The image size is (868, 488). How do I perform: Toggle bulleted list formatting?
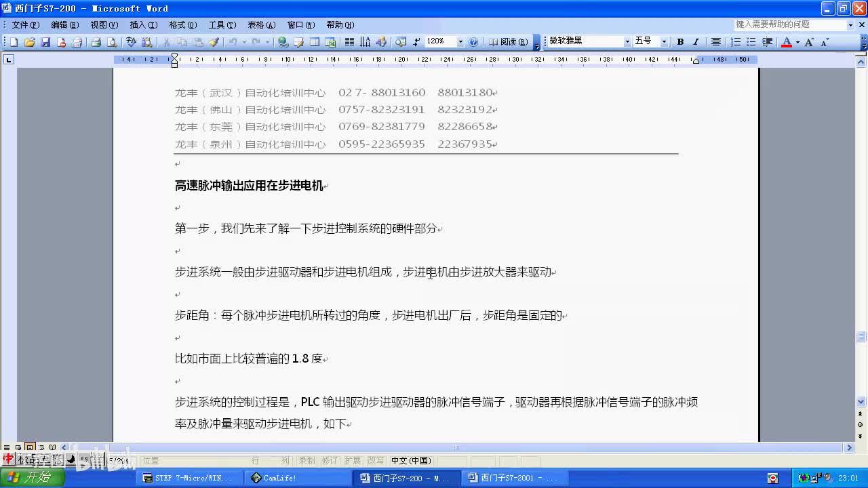tap(751, 42)
